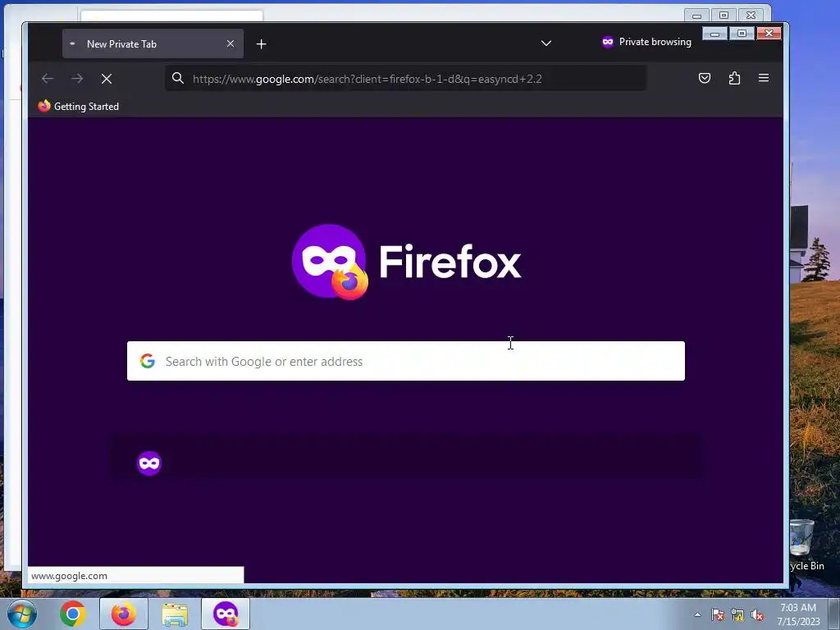The height and width of the screenshot is (630, 840).
Task: Open Windows Explorer from the taskbar
Action: (175, 614)
